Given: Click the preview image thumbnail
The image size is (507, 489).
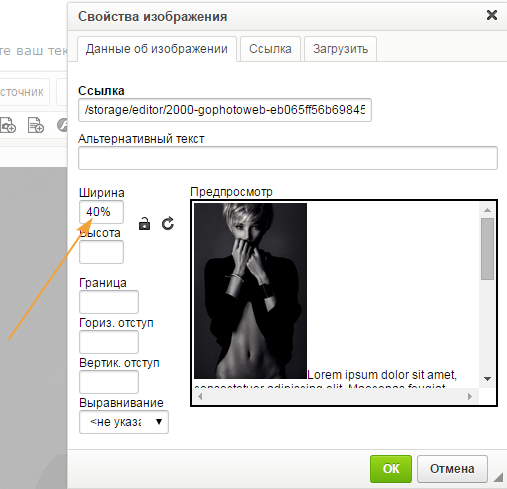Looking at the screenshot, I should pyautogui.click(x=250, y=291).
